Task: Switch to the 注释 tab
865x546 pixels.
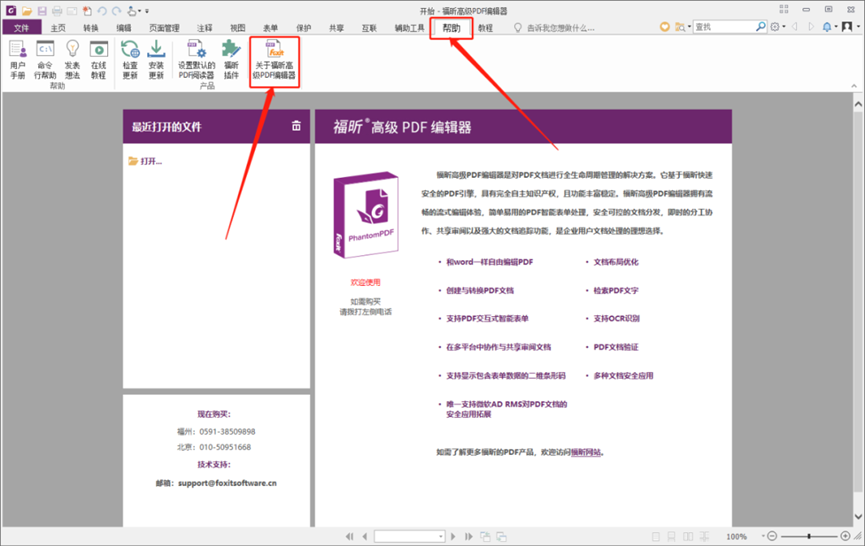Action: (x=205, y=28)
